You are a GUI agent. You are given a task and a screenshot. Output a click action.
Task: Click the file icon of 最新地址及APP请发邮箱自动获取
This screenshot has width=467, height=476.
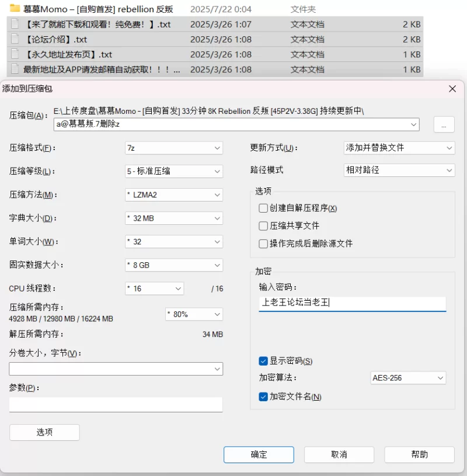coord(15,70)
